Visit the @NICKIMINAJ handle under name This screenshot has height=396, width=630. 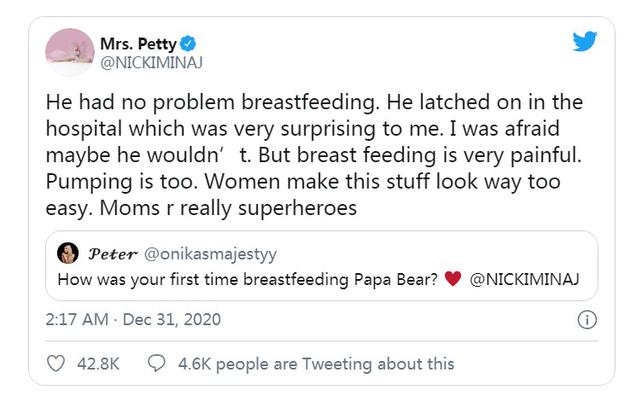(x=151, y=63)
